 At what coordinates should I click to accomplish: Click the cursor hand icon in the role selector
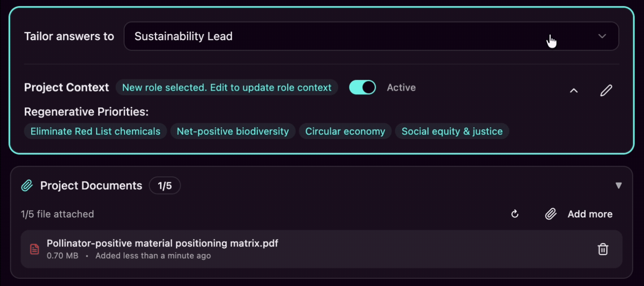coord(552,40)
